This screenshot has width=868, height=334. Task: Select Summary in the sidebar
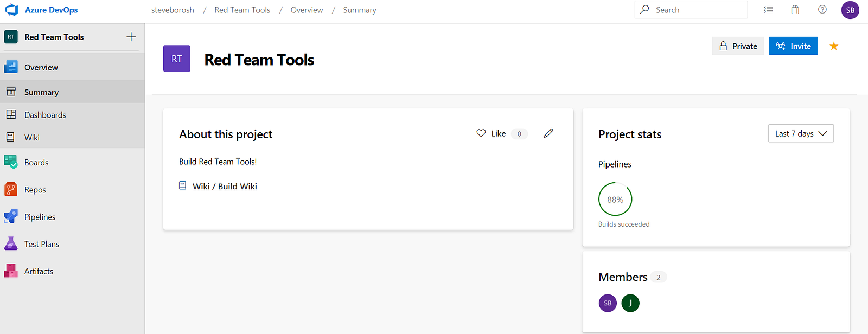click(72, 92)
